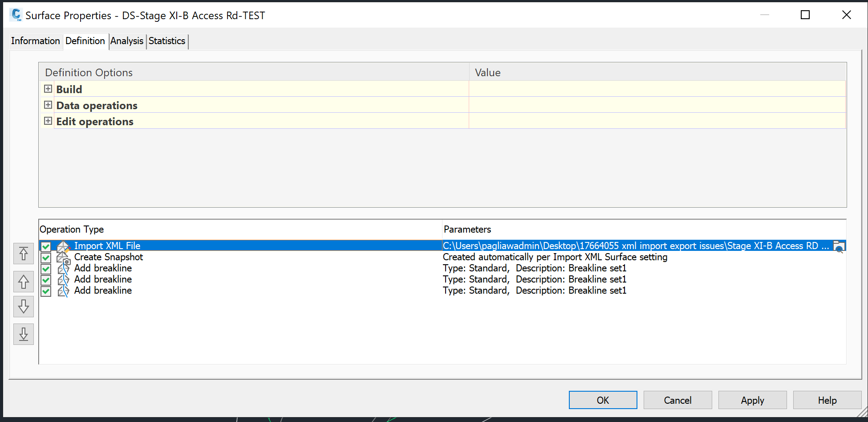Disable the last Add breakline checkbox

tap(46, 291)
